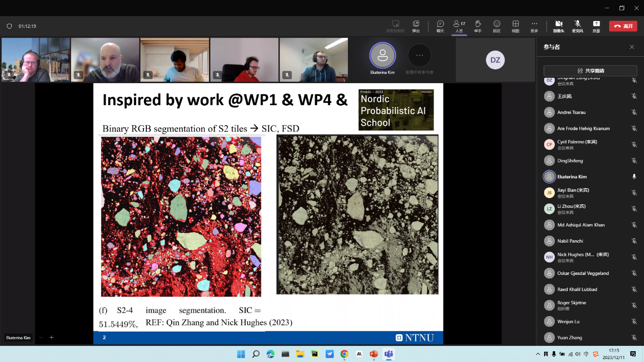
Task: Zoom in the shared slide with plus
Action: [51, 338]
